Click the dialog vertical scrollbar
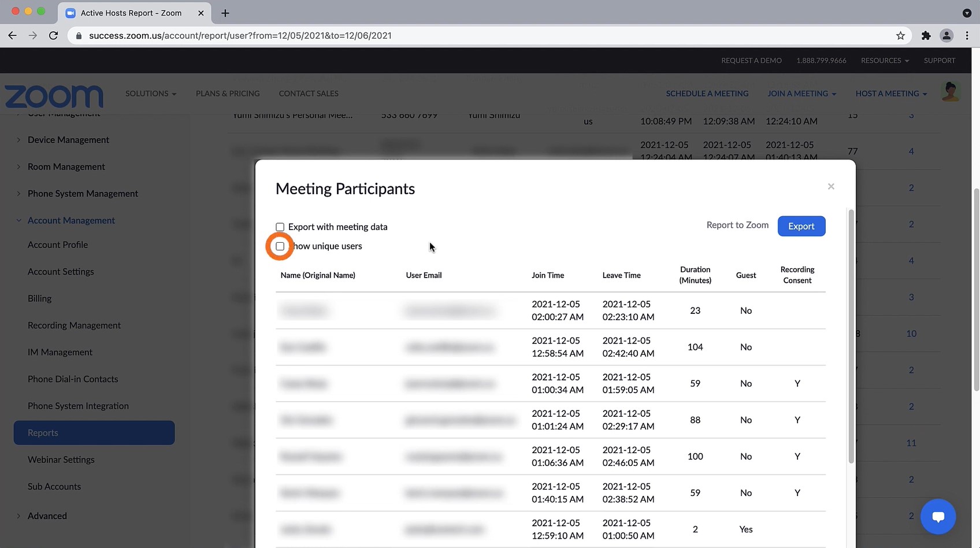The height and width of the screenshot is (548, 980). click(x=851, y=336)
